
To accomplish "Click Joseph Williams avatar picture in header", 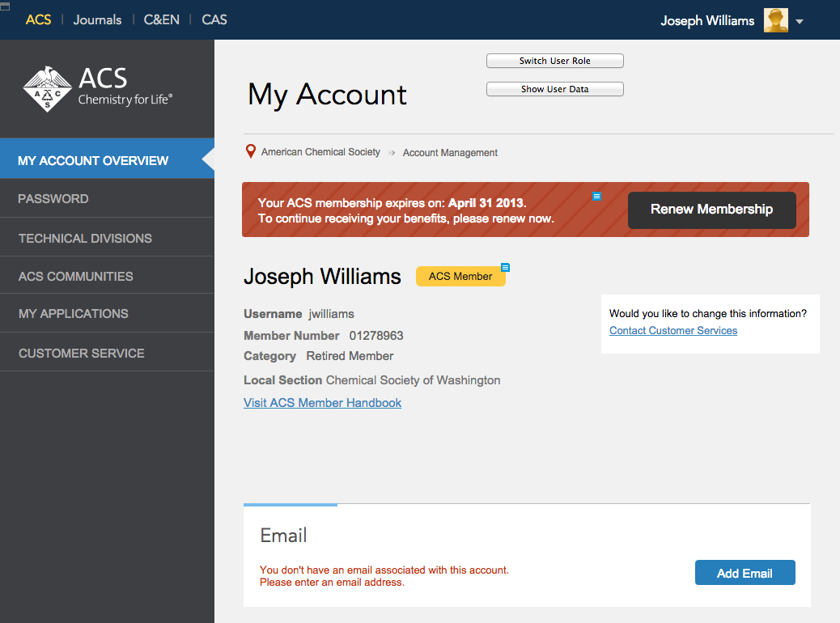I will (776, 20).
